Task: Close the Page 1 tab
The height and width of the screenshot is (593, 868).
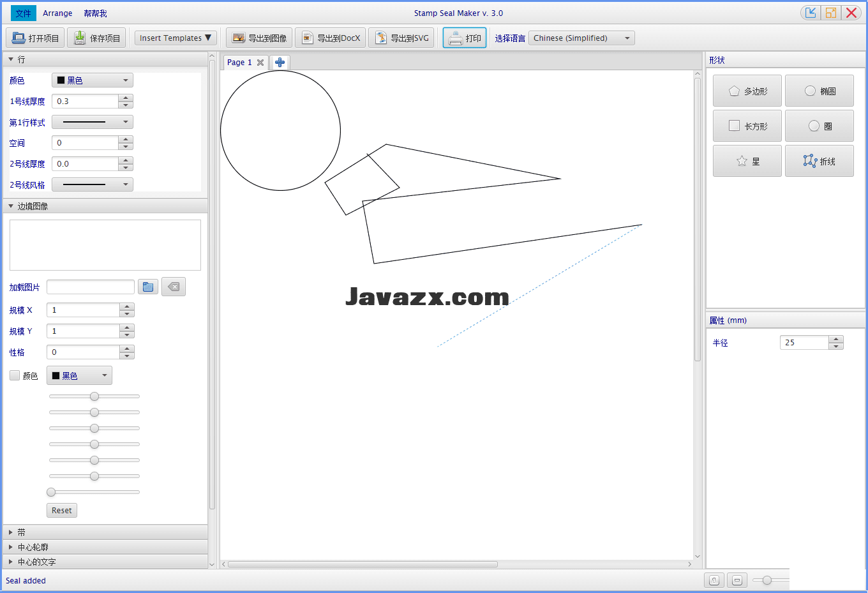Action: click(x=260, y=63)
